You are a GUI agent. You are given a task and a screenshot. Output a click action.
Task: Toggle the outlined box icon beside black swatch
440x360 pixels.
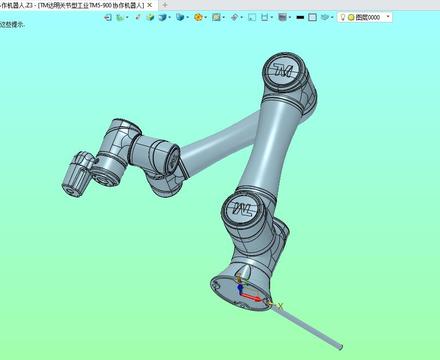tap(312, 17)
